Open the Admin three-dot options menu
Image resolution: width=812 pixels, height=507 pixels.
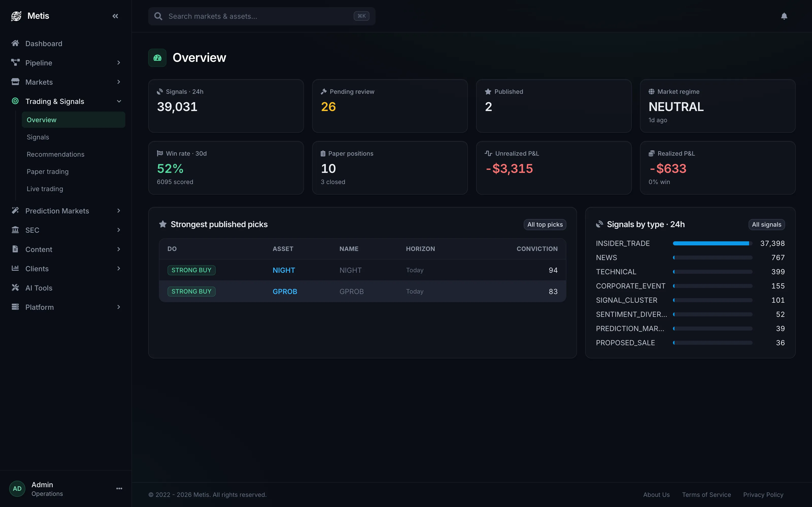[119, 488]
